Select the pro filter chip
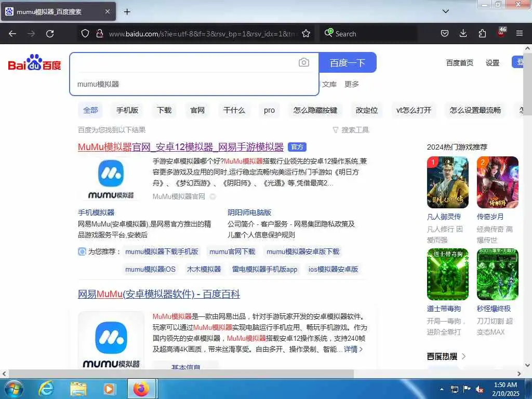This screenshot has width=532, height=399. [x=270, y=110]
